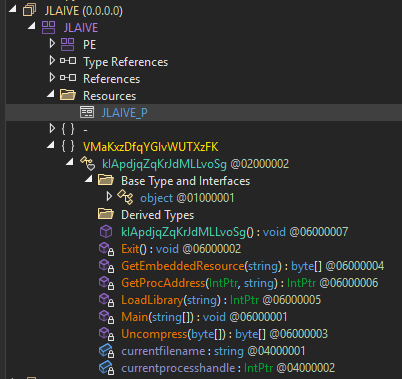Click the currentfilename field icon

107,351
